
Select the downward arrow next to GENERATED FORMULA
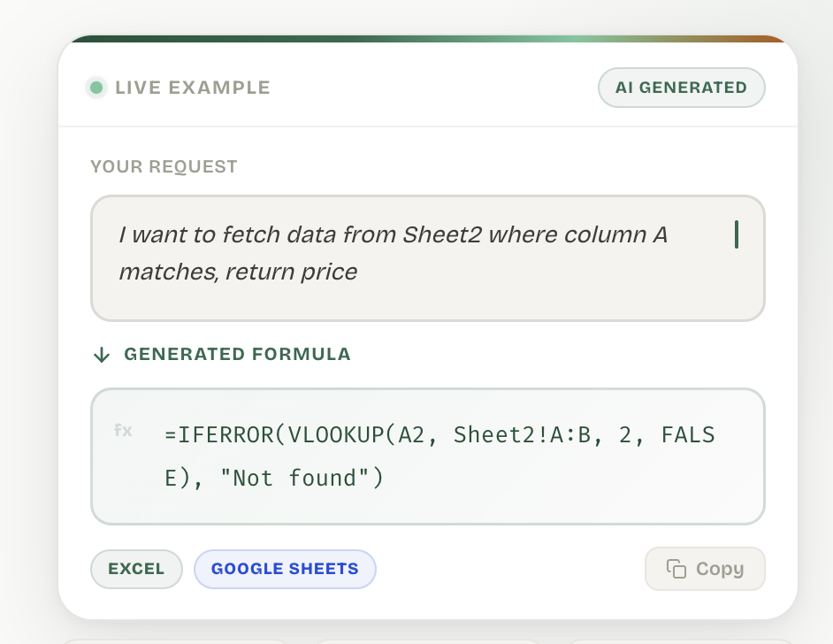(x=102, y=354)
